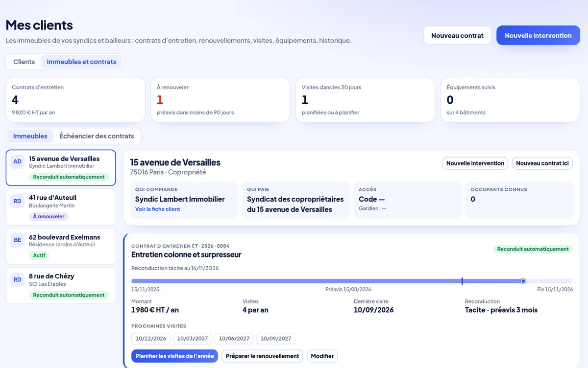The width and height of the screenshot is (588, 368).
Task: Click the Entretien colonne et surpresseur title
Action: pos(186,254)
